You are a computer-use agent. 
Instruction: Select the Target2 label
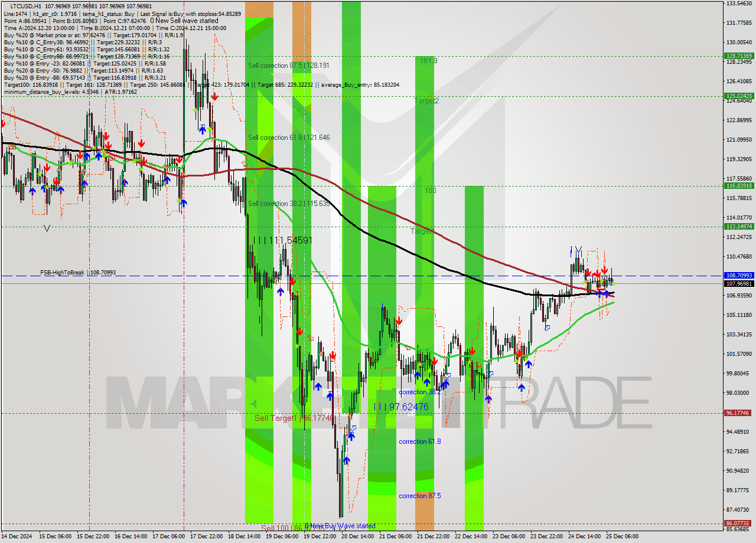[426, 101]
